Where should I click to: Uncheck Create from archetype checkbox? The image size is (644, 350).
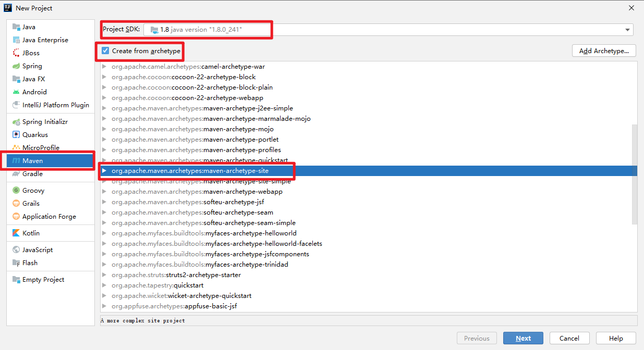tap(105, 51)
